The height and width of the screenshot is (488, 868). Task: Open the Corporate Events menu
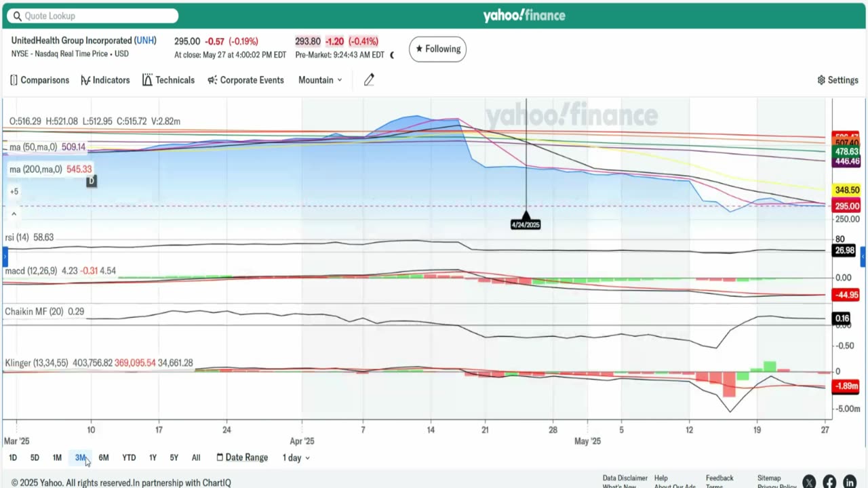[245, 80]
